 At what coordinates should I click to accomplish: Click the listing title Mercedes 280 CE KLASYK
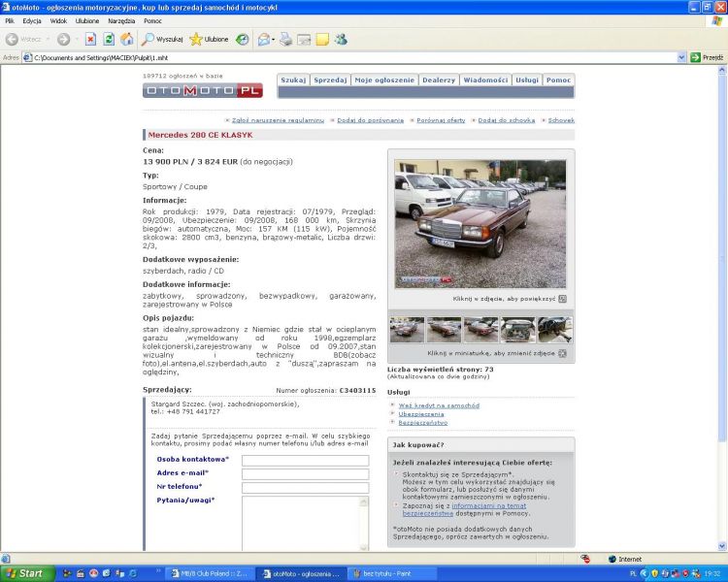click(200, 135)
